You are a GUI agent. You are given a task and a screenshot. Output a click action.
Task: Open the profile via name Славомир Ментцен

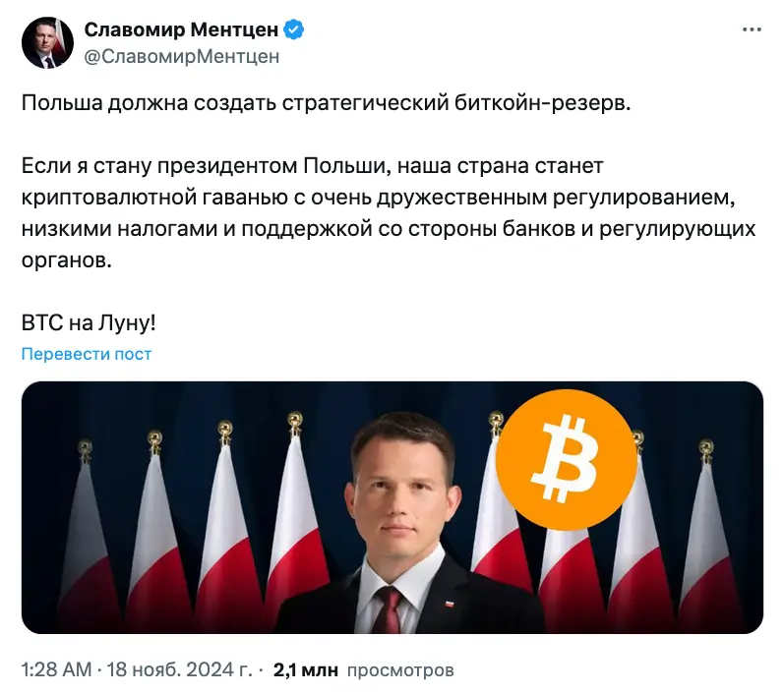180,30
